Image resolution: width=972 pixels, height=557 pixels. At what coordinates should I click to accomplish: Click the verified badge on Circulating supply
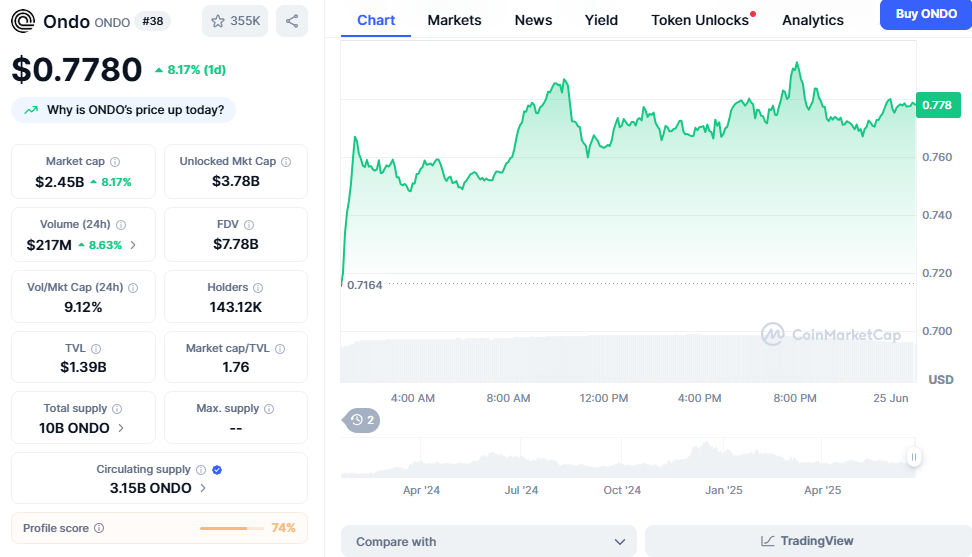(x=217, y=470)
